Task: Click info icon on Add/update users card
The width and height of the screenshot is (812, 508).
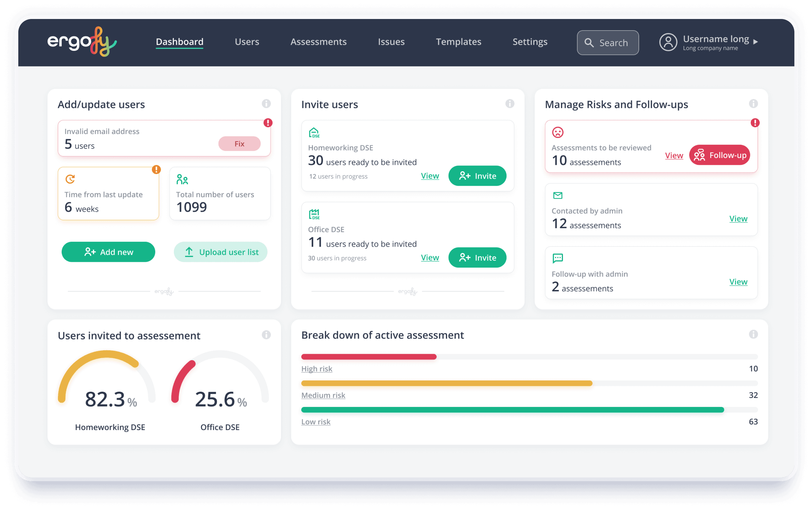Action: coord(266,104)
